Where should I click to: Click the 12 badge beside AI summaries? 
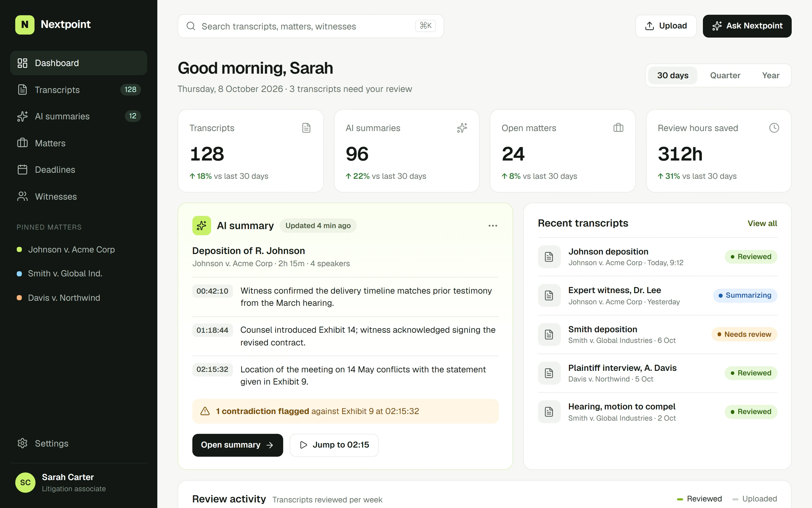coord(132,116)
